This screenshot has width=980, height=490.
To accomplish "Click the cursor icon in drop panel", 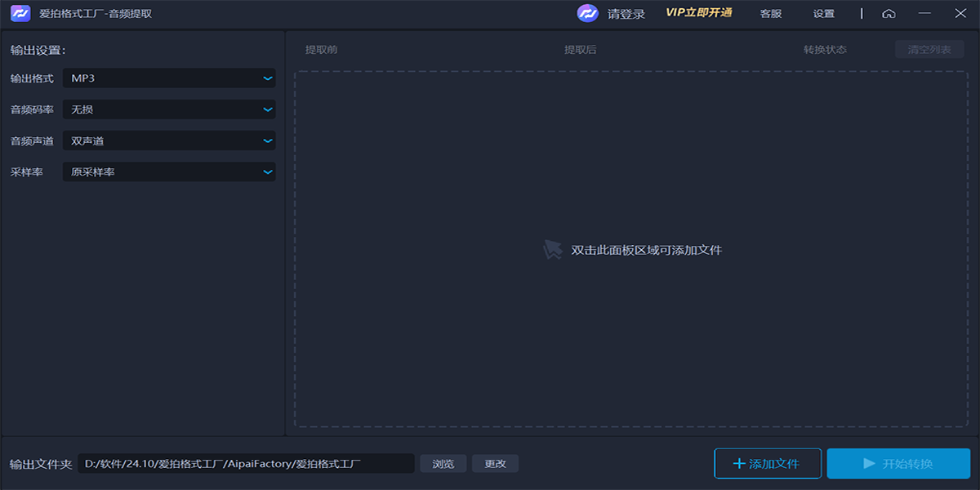I will point(553,250).
